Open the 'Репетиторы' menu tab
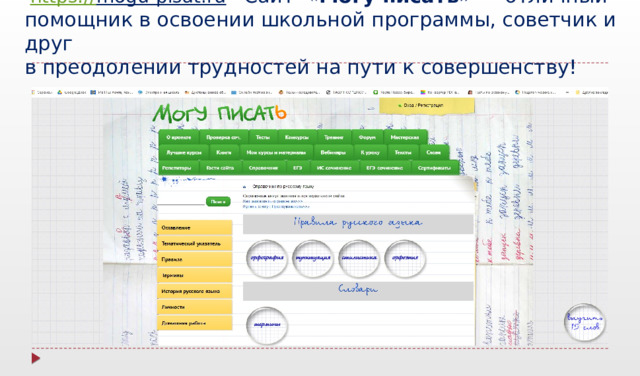640x376 pixels. pos(177,168)
